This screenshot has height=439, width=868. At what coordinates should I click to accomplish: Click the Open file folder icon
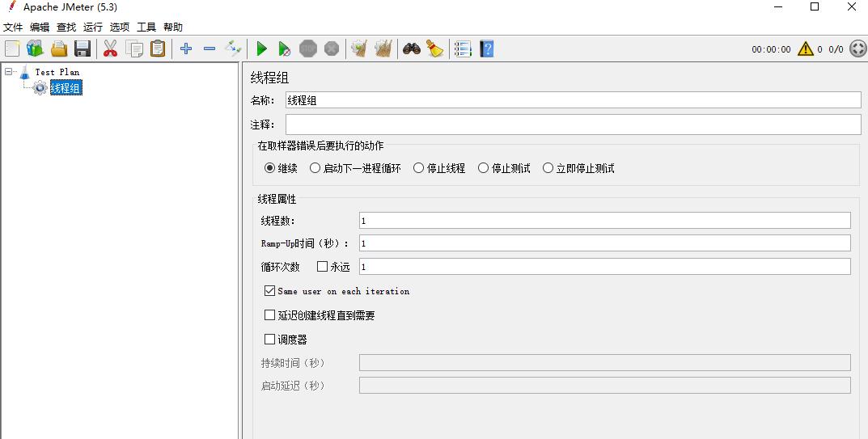(59, 49)
